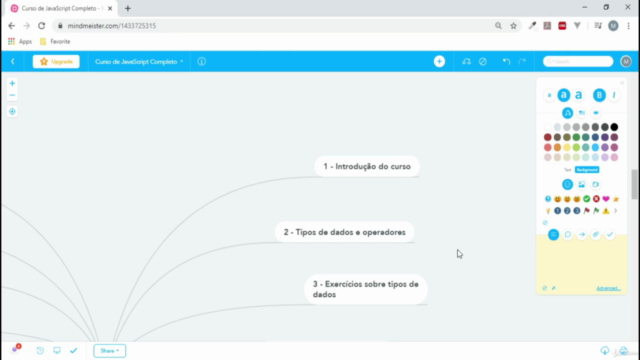Add the yellow star icon to topic

click(x=616, y=199)
